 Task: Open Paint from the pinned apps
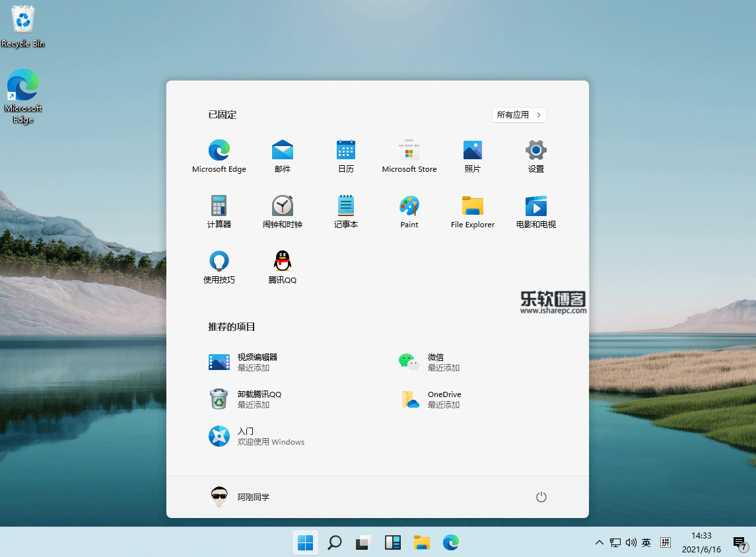409,211
